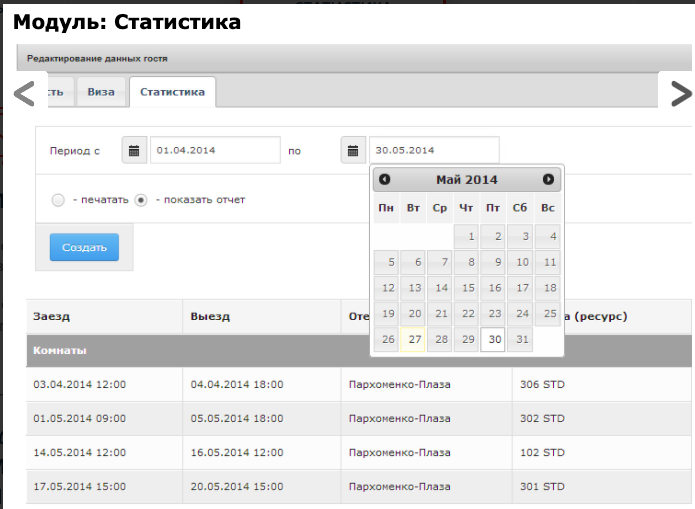Pick May 14 in the calendar
This screenshot has height=509, width=695.
[440, 288]
